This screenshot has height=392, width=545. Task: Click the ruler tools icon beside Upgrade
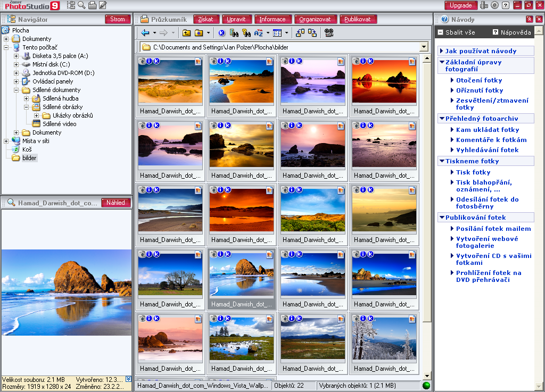(484, 5)
